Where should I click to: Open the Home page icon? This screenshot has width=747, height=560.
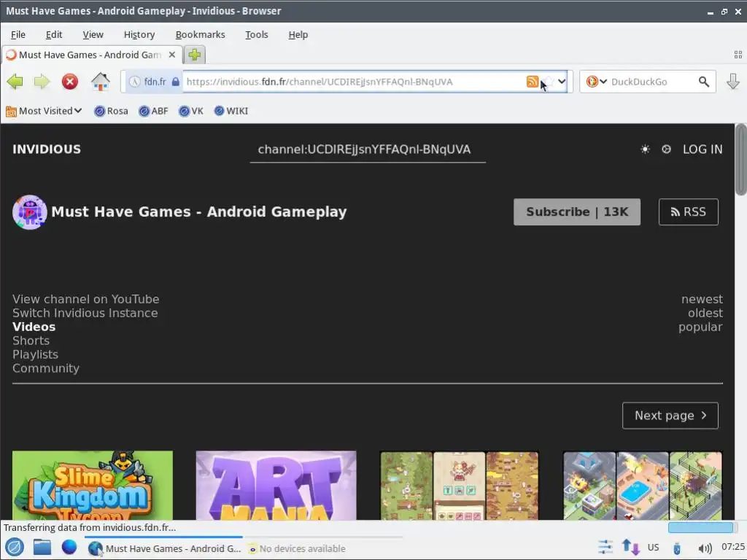[101, 82]
